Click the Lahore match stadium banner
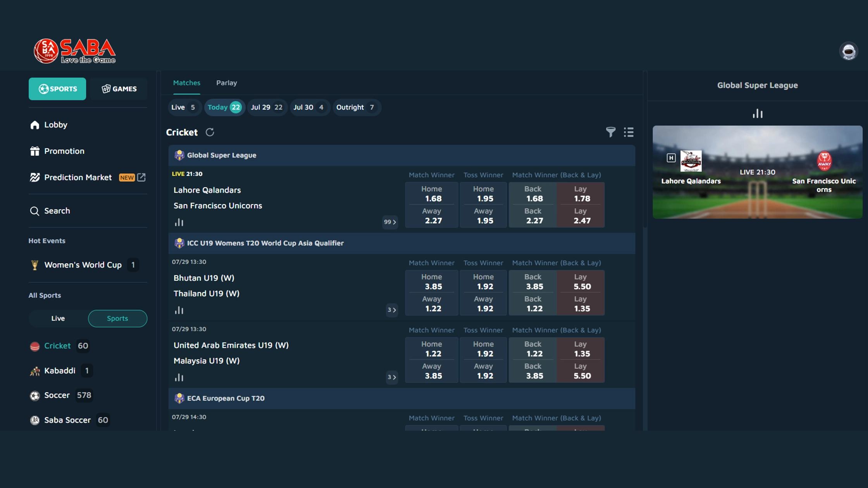Image resolution: width=868 pixels, height=488 pixels. tap(758, 172)
